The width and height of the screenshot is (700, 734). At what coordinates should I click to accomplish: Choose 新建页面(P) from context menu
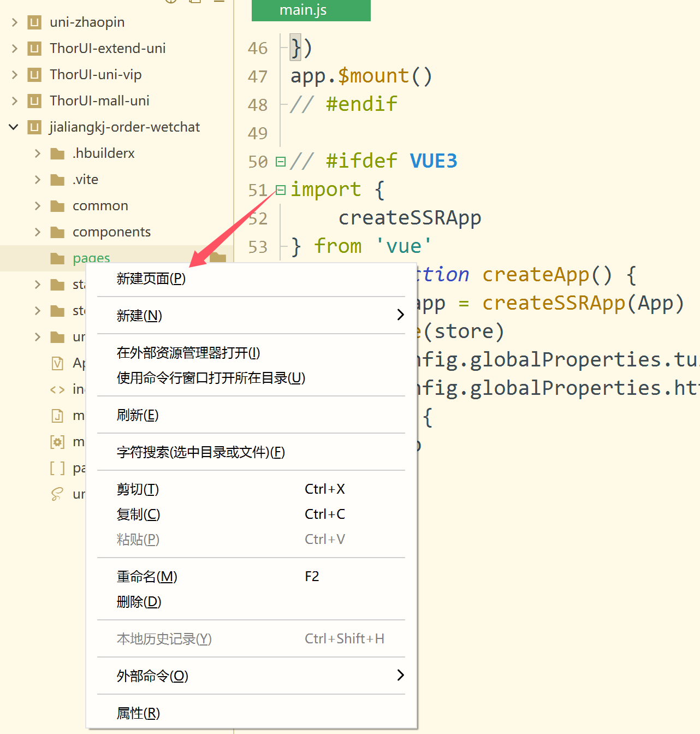tap(251, 279)
